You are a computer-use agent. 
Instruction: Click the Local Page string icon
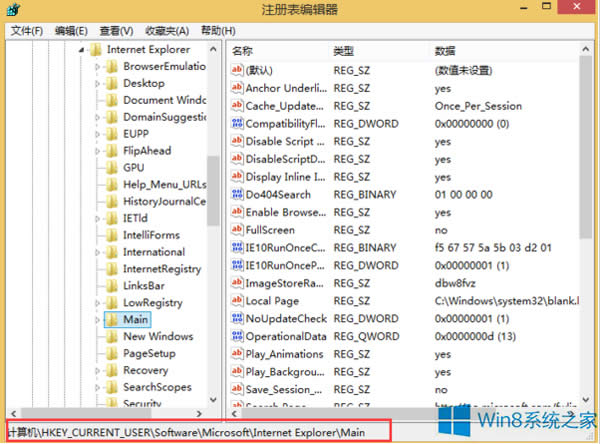237,300
